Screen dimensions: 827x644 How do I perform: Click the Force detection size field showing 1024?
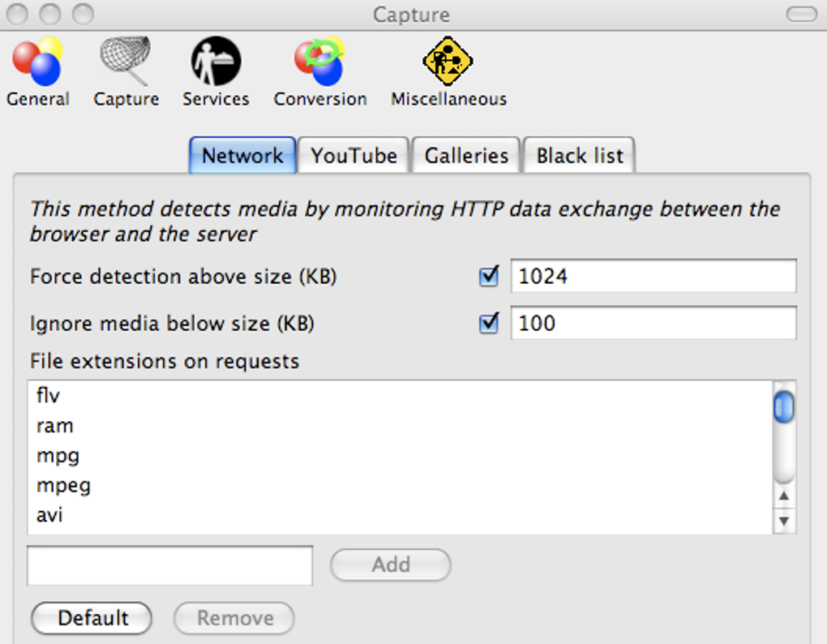pyautogui.click(x=653, y=277)
